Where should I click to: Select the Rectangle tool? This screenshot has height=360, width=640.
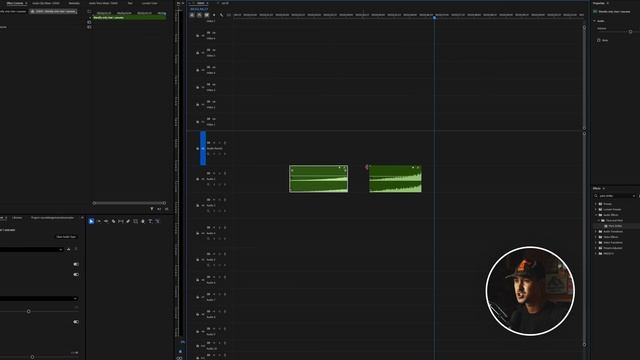pos(136,221)
